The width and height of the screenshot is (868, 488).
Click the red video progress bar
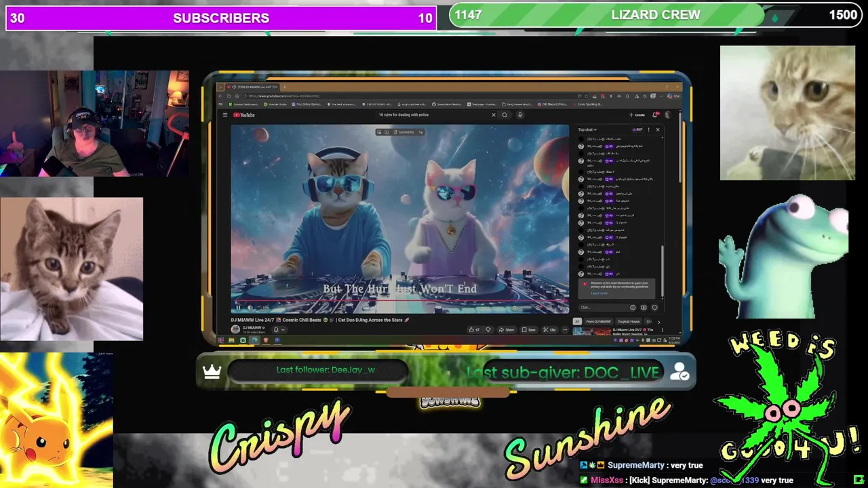click(x=400, y=301)
